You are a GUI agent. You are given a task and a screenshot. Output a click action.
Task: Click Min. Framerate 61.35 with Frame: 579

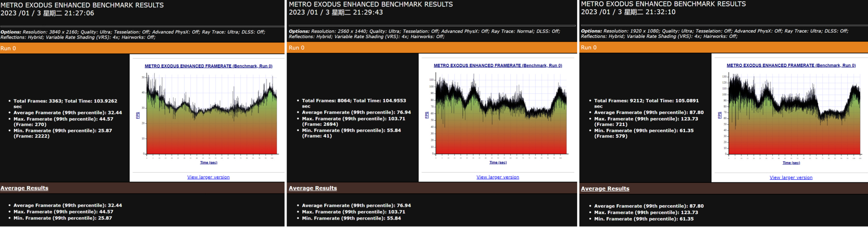[644, 133]
